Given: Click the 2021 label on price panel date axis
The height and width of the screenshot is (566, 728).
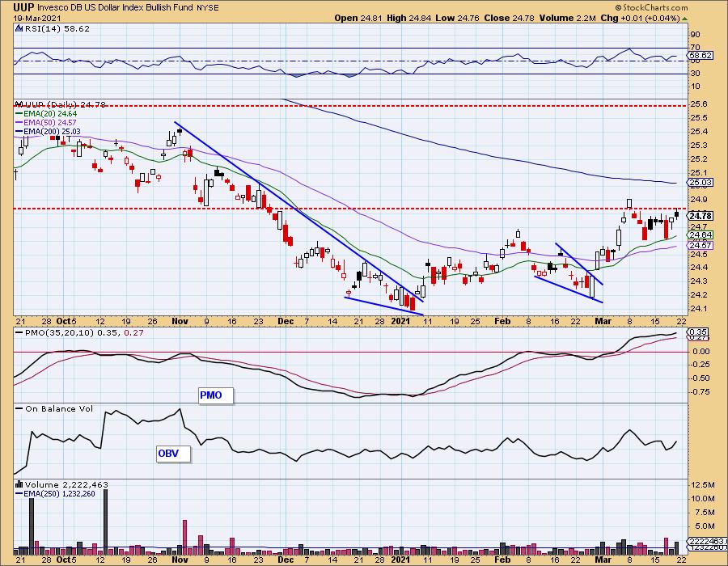Looking at the screenshot, I should click(400, 322).
